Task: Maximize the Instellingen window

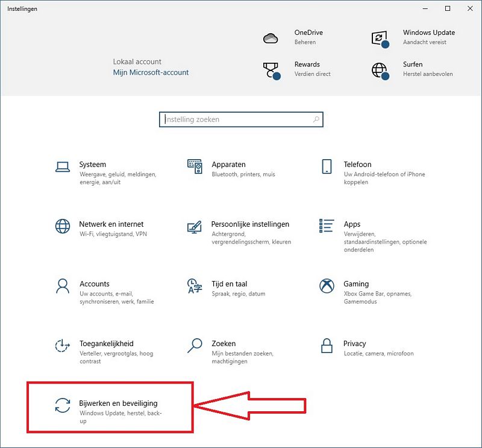Action: click(448, 8)
